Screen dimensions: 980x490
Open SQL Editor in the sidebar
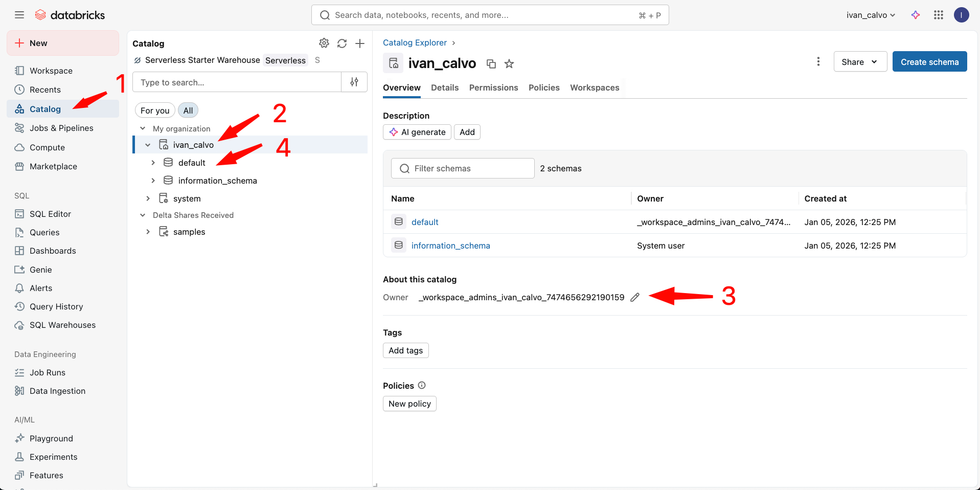(x=50, y=214)
